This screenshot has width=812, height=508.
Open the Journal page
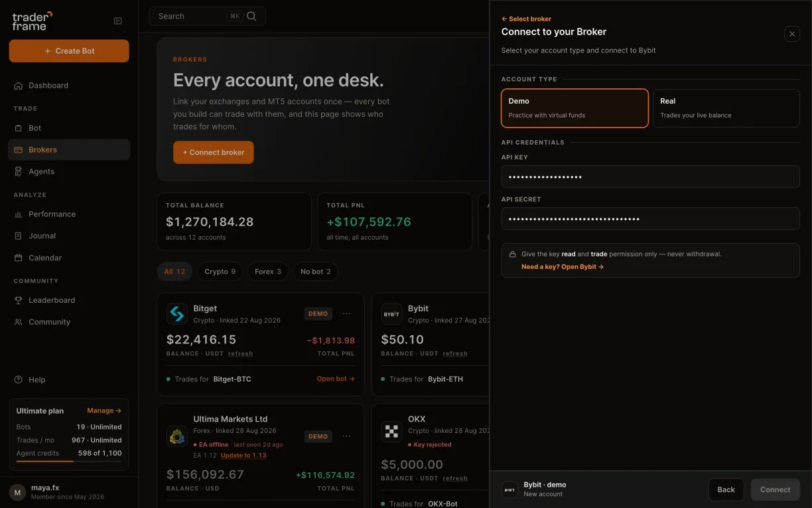tap(69, 236)
